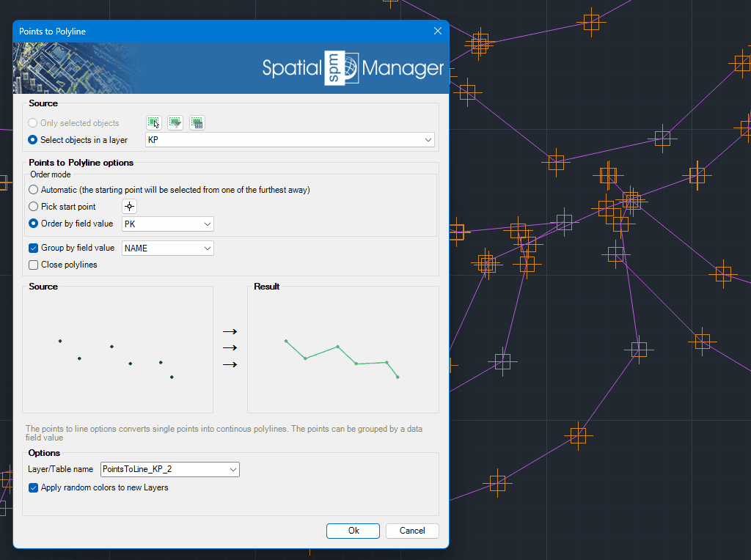Click the pick start point crosshair button

pos(129,207)
